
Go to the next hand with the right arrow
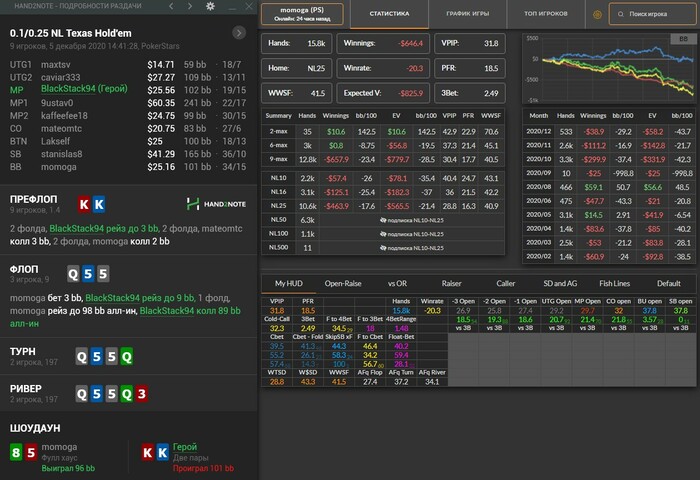coord(190,6)
